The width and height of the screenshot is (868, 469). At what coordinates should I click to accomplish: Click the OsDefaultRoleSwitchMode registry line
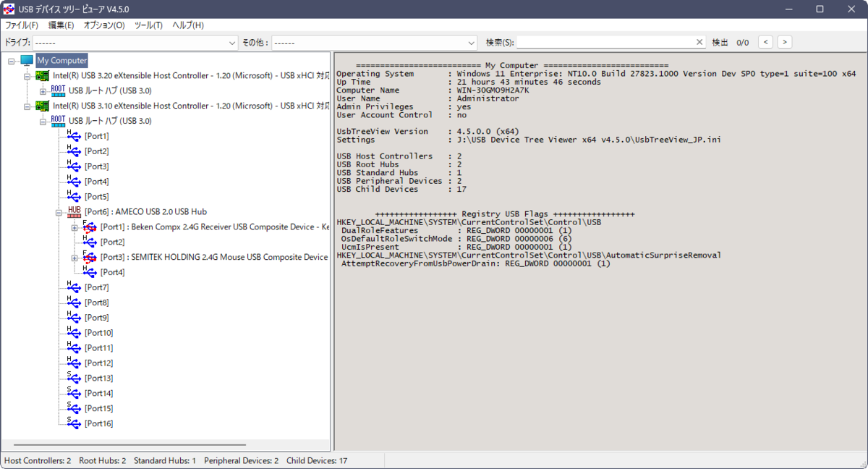(456, 239)
